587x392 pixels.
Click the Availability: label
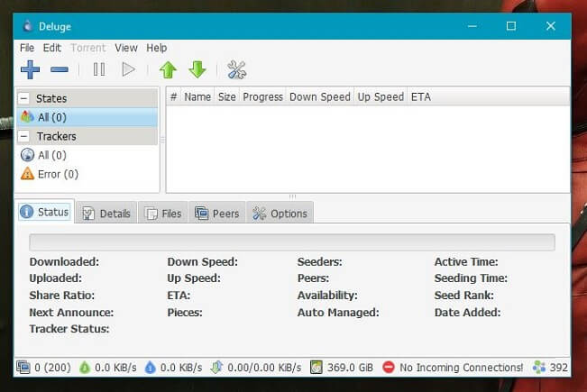(327, 296)
